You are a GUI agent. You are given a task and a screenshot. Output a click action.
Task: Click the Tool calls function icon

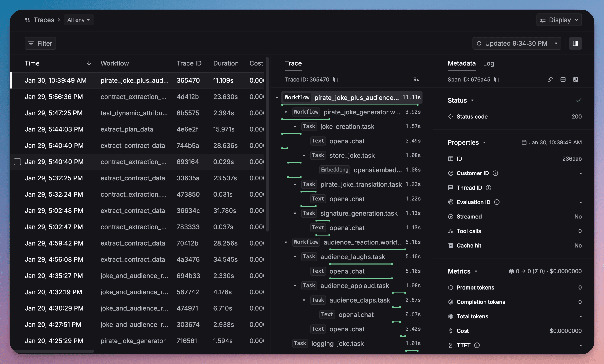pos(451,231)
